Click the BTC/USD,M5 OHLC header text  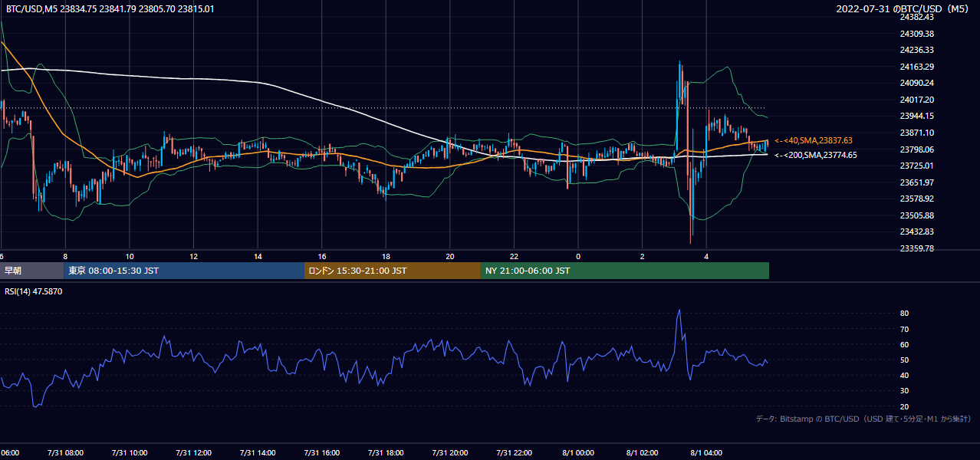110,9
